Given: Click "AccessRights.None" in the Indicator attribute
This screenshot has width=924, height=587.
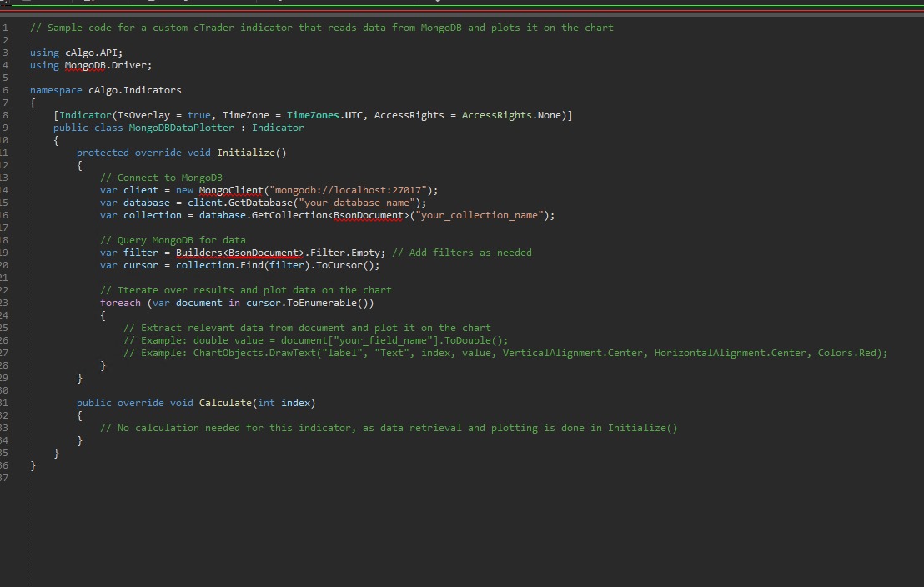Looking at the screenshot, I should 511,115.
